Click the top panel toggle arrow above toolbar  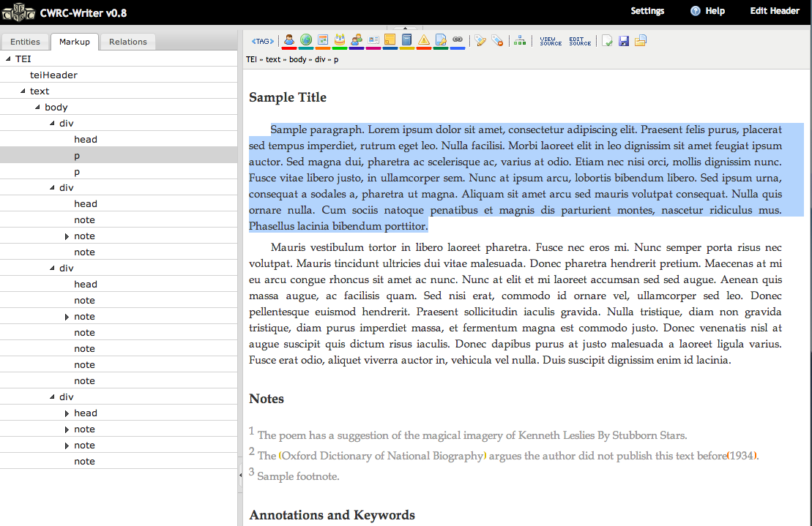[405, 28]
